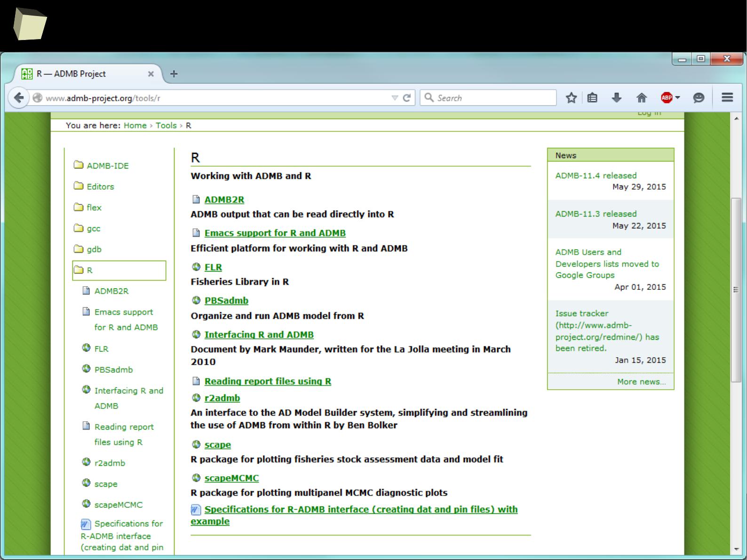Go to the browser home icon
Image resolution: width=747 pixels, height=560 pixels.
point(642,98)
